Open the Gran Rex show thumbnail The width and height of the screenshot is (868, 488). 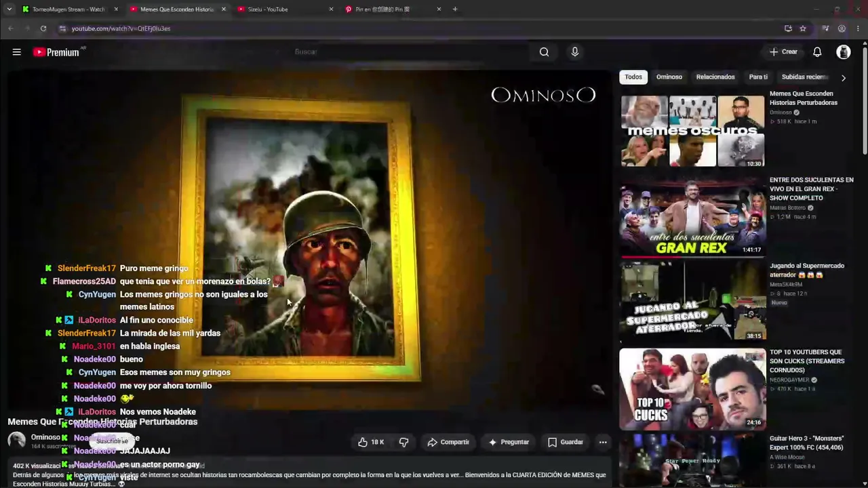[x=692, y=217]
